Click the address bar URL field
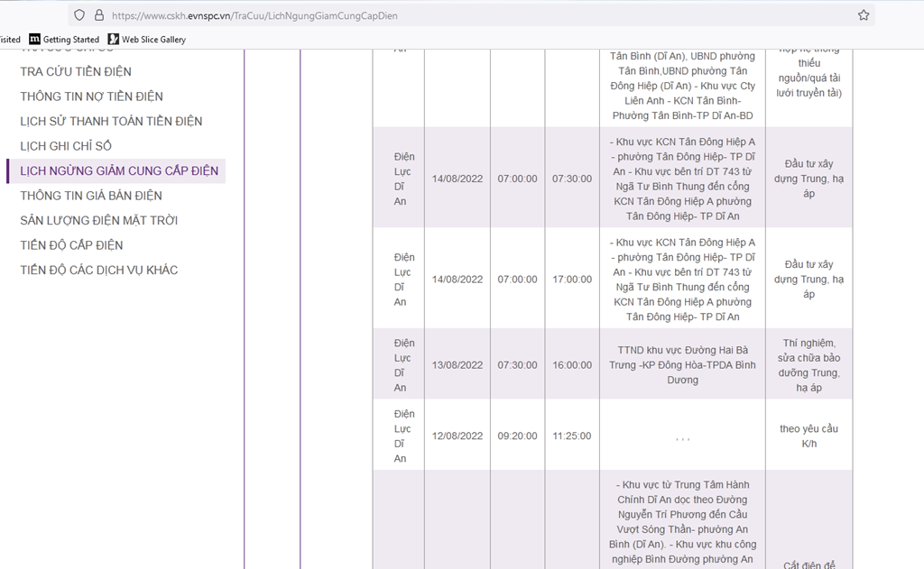This screenshot has width=924, height=569. click(471, 15)
